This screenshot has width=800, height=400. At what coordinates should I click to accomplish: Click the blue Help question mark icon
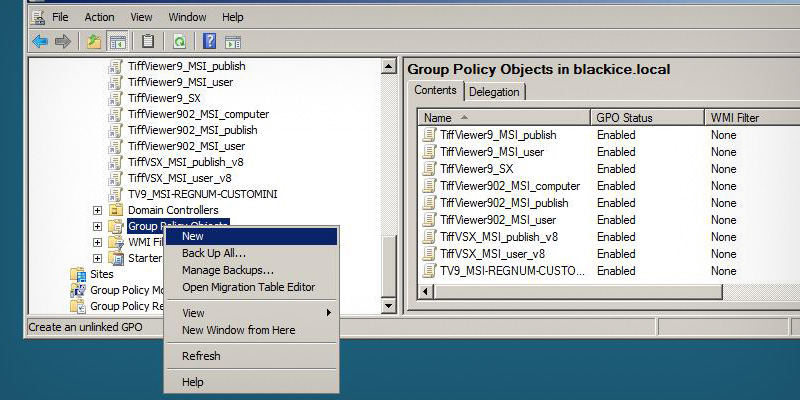click(209, 41)
